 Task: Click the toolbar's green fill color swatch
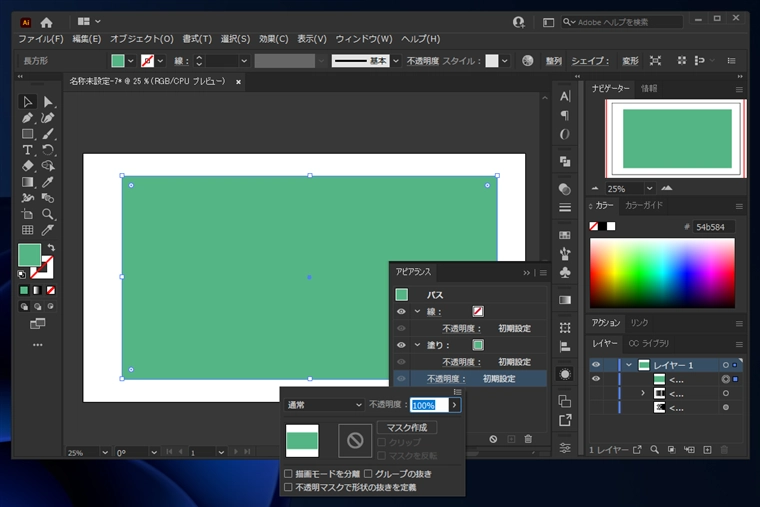[x=29, y=255]
